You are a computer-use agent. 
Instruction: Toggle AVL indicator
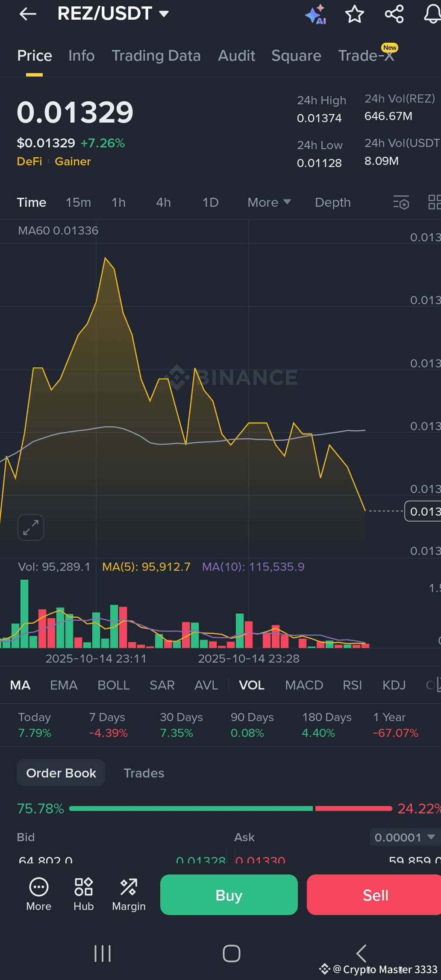point(206,685)
